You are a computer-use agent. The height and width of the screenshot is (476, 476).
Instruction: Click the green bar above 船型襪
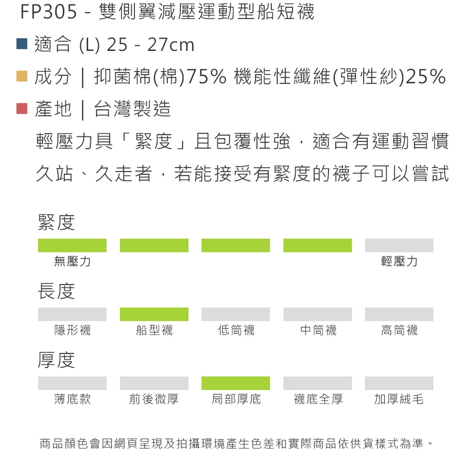[154, 314]
